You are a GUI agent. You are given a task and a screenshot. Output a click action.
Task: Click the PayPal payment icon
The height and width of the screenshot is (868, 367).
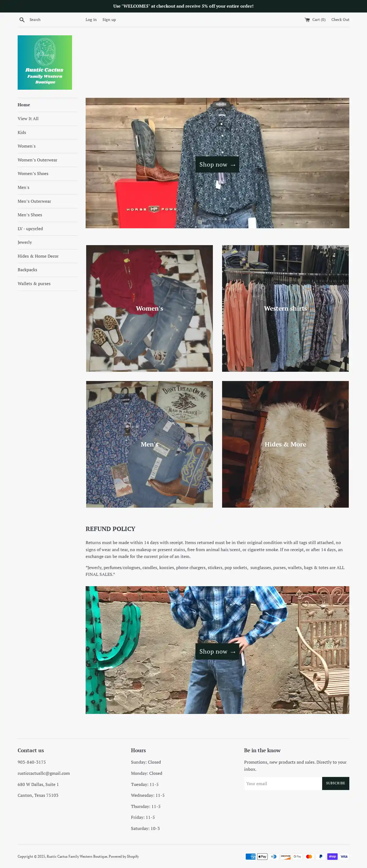[321, 856]
